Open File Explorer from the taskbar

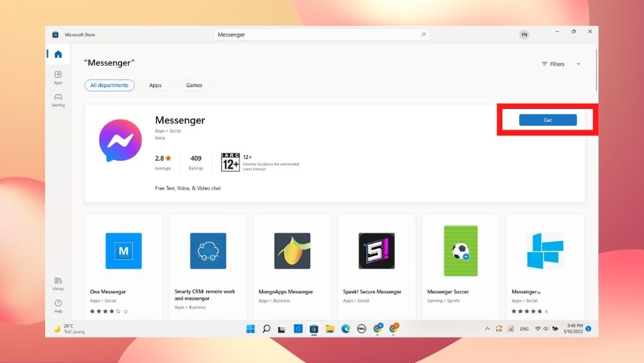tap(329, 328)
